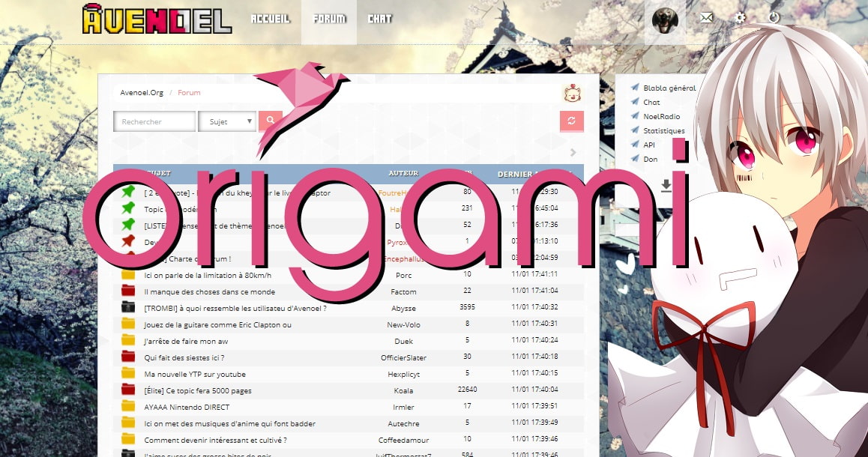868x457 pixels.
Task: Click the mascot face icon near breadcrumb
Action: point(573,93)
